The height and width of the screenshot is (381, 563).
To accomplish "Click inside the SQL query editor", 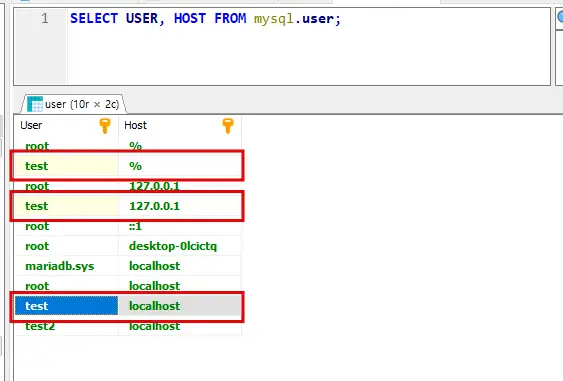I will click(x=309, y=47).
